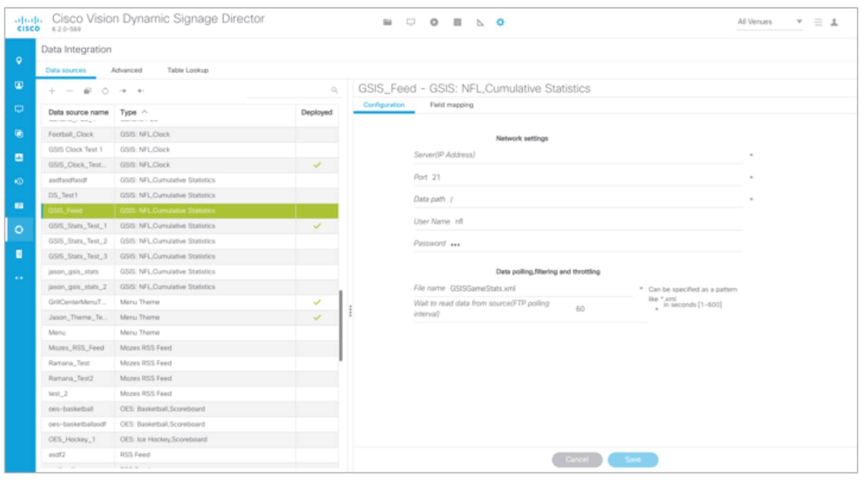Screen dimensions: 868x485
Task: Click the Data source name column header
Action: click(78, 112)
